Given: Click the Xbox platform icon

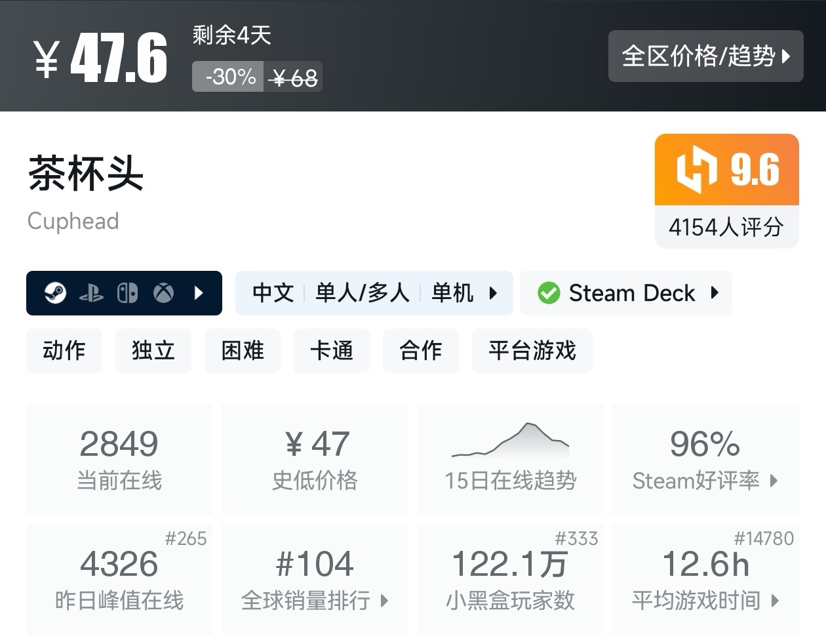Looking at the screenshot, I should pos(164,292).
